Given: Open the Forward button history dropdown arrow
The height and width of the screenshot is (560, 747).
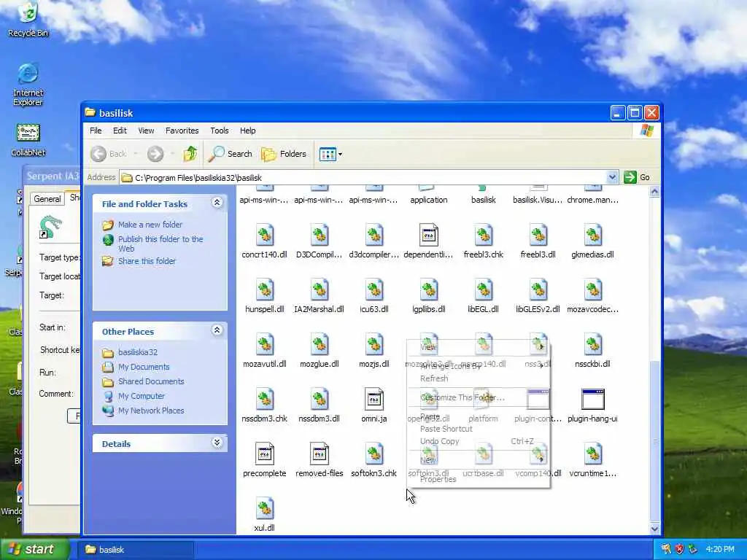Looking at the screenshot, I should 172,154.
